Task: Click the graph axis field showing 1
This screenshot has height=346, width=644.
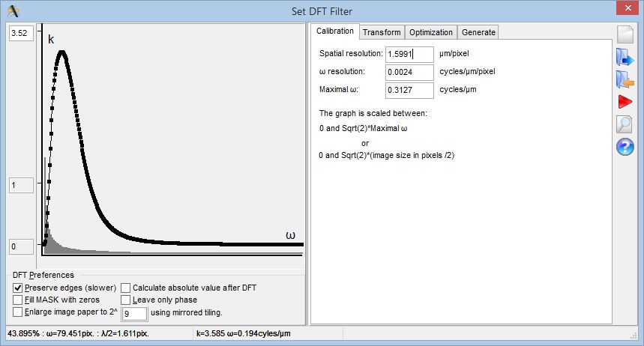Action: point(21,186)
